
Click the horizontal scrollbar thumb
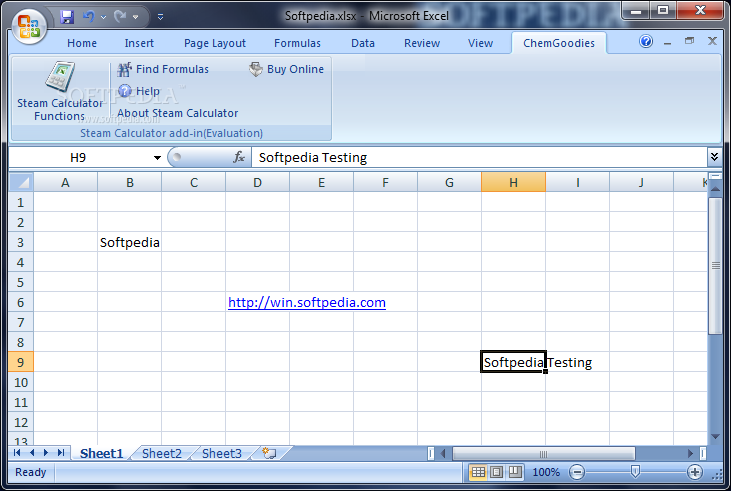[544, 453]
